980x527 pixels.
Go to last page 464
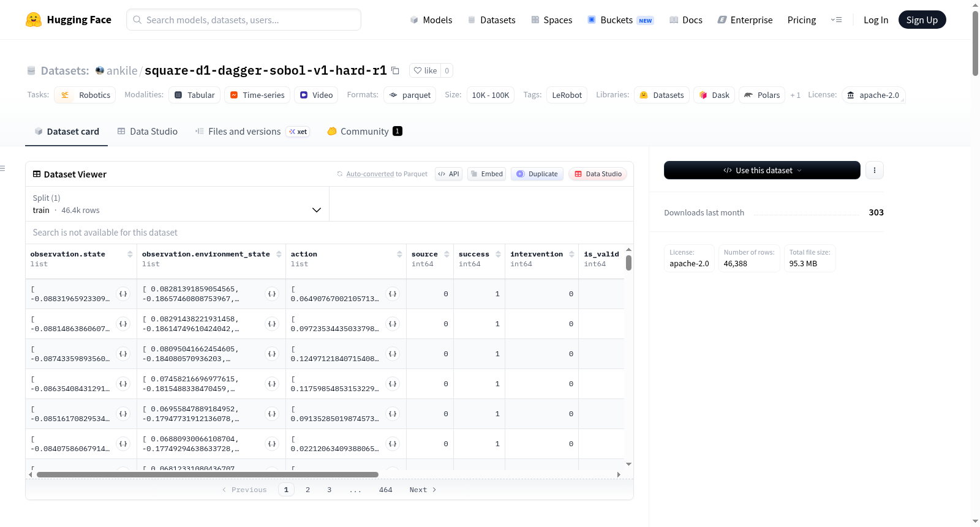tap(385, 490)
